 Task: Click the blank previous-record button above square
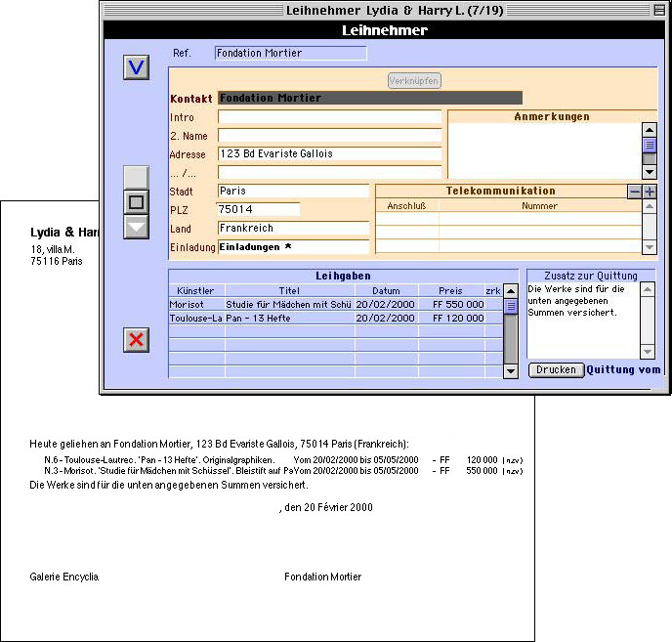point(137,177)
